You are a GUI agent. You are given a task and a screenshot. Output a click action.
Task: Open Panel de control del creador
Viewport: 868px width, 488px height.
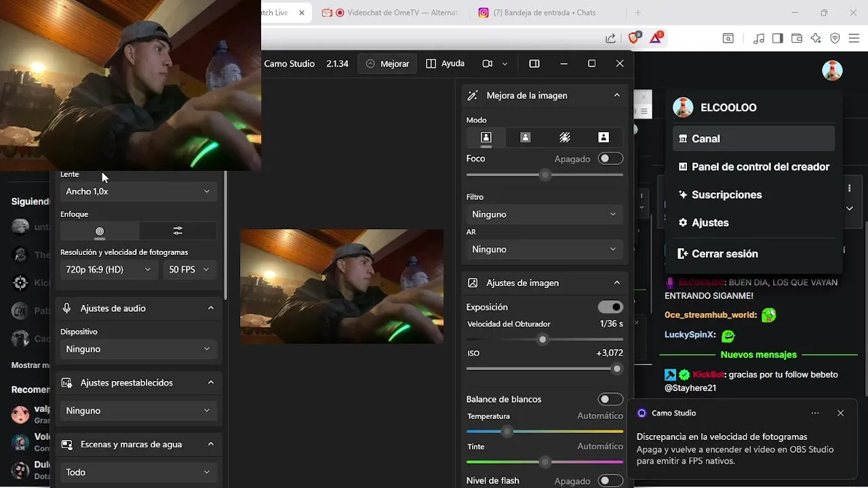[753, 167]
